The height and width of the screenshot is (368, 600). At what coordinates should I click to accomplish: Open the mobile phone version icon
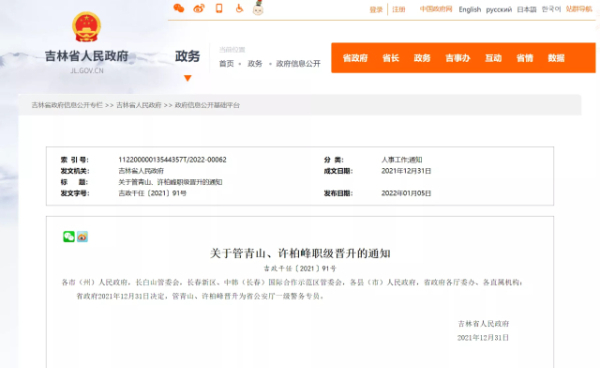click(219, 8)
